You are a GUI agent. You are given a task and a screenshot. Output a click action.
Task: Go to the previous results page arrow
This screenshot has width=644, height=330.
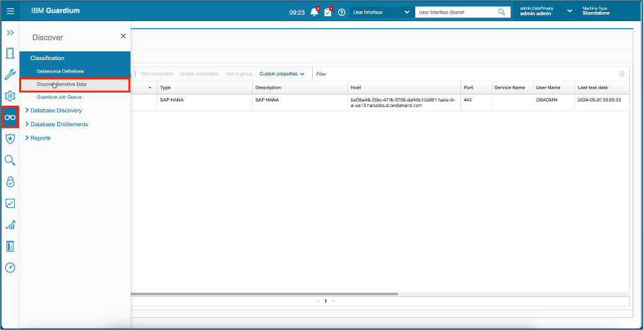318,301
